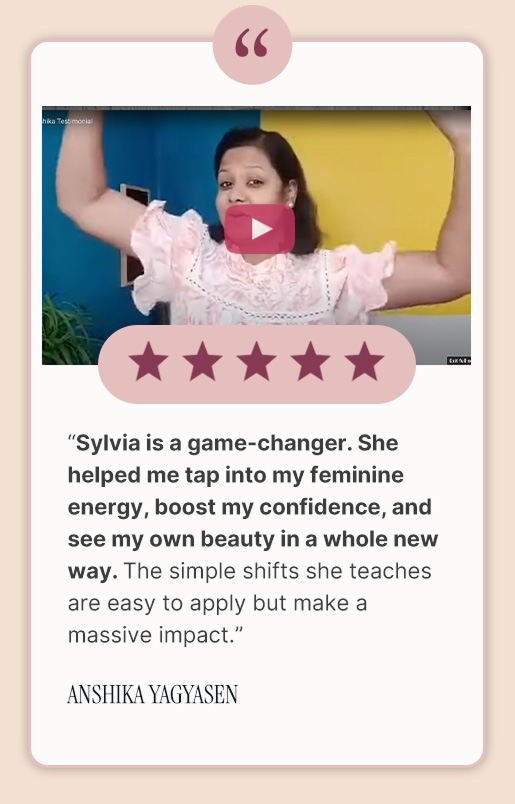The image size is (515, 804).
Task: Click the quotation mark icon above the card
Action: [252, 45]
